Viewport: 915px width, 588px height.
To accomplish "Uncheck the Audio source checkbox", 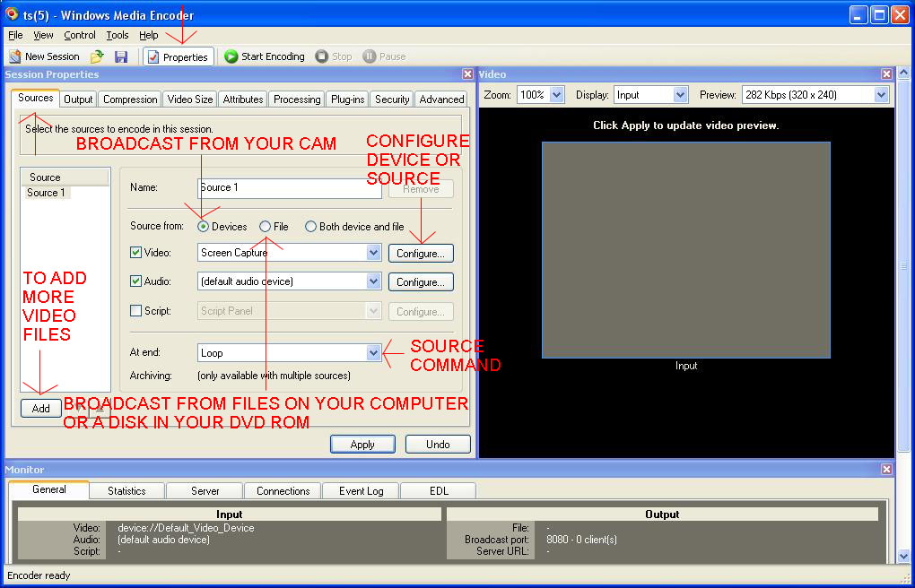I will (x=135, y=281).
